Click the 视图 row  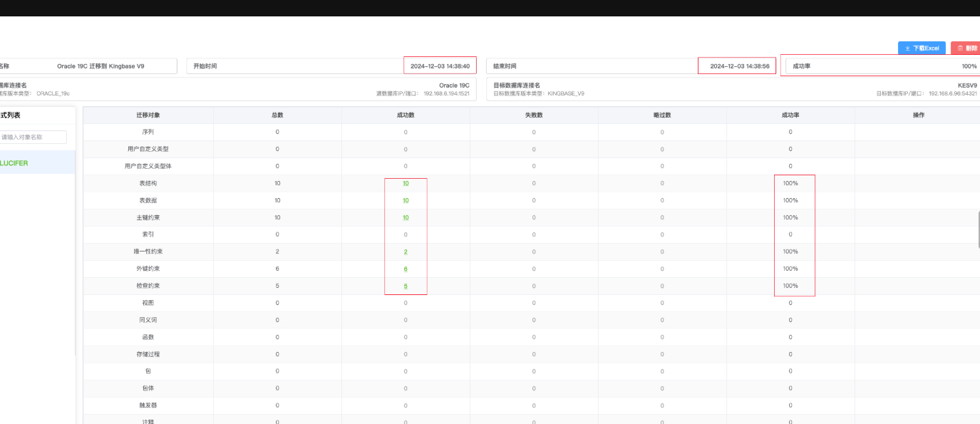[x=148, y=302]
